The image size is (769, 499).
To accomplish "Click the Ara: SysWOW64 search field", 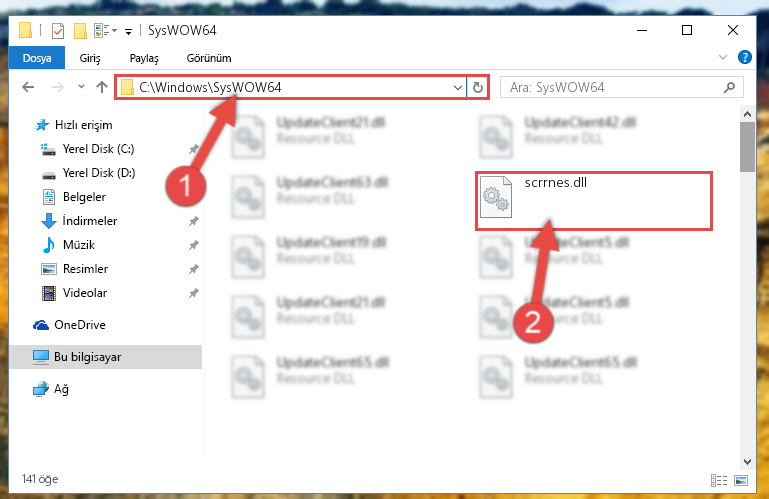I will point(621,87).
